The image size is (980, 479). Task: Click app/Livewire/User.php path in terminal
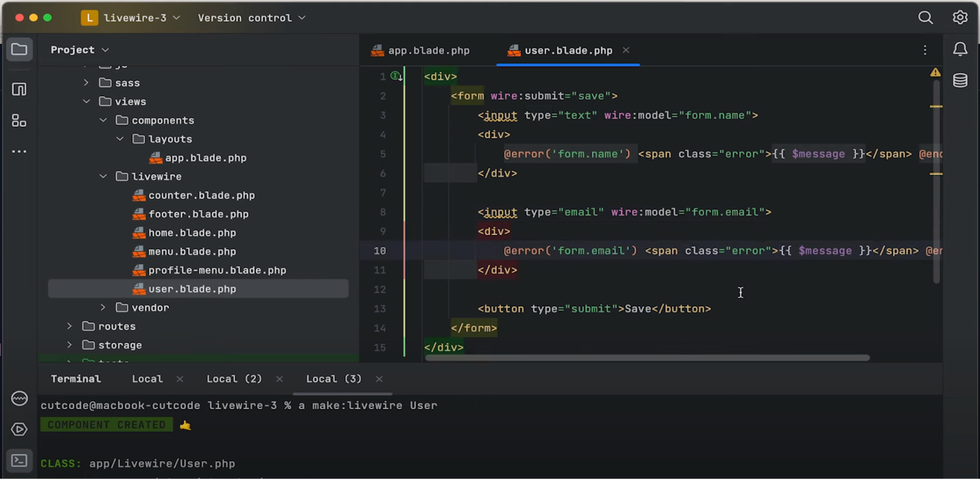[162, 464]
